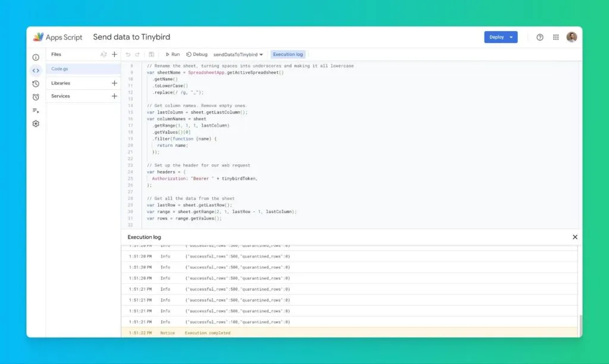Viewport: 609px width, 364px height.
Task: Open Project Settings
Action: click(36, 124)
